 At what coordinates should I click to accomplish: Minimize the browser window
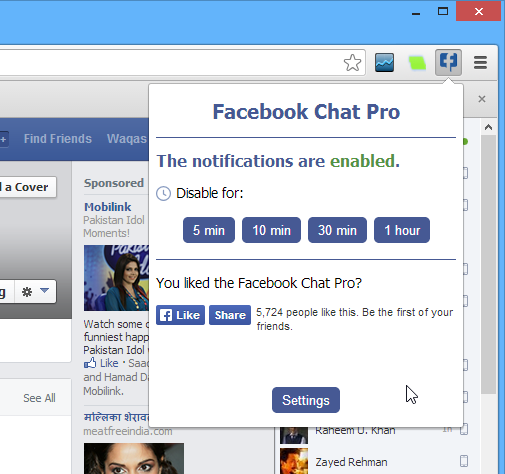point(416,13)
